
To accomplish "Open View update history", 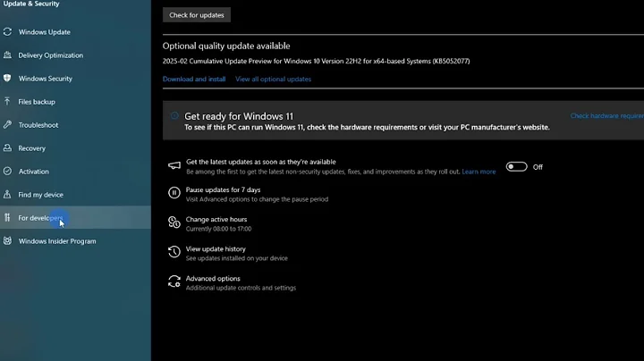I will pyautogui.click(x=216, y=248).
